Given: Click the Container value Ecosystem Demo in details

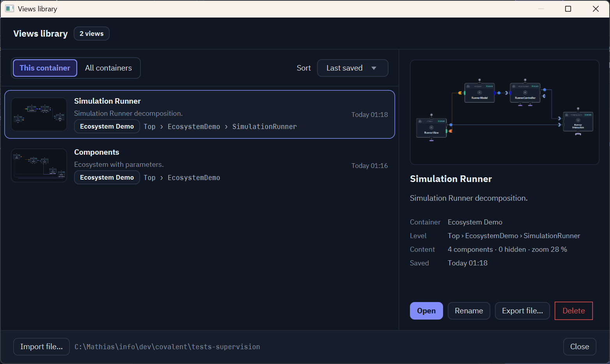Looking at the screenshot, I should [x=475, y=222].
